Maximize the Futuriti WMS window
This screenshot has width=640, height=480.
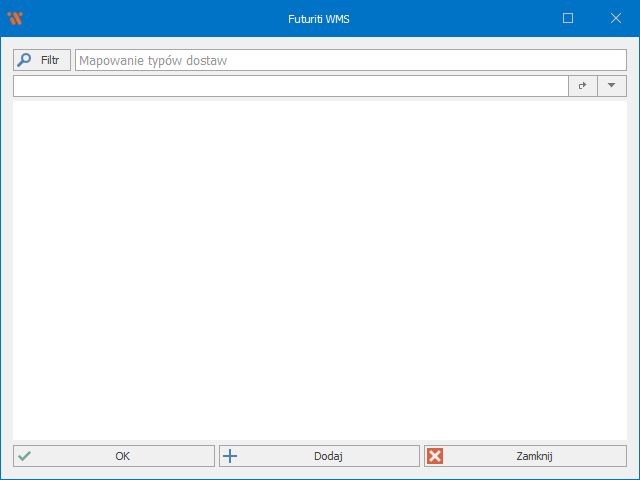click(x=568, y=18)
